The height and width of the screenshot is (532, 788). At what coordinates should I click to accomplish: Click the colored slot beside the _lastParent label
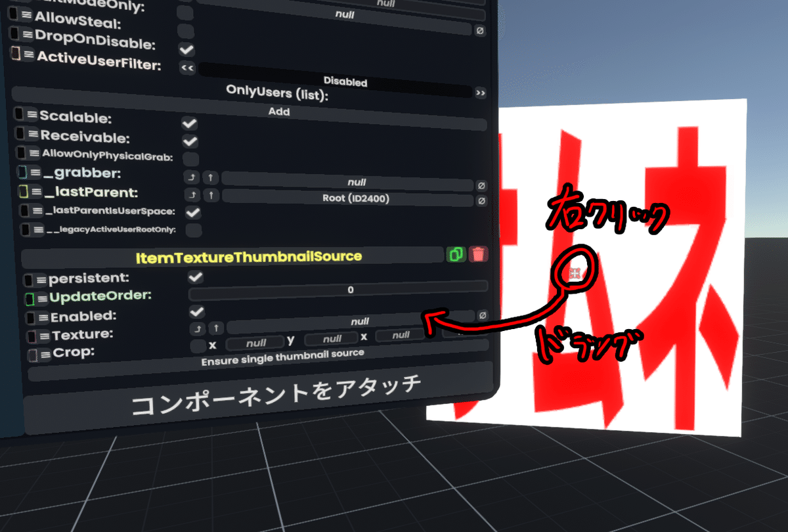(22, 192)
